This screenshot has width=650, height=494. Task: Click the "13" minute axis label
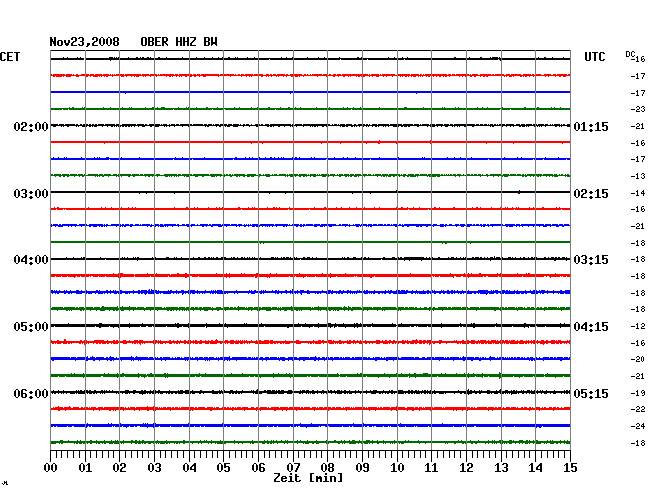[x=501, y=468]
